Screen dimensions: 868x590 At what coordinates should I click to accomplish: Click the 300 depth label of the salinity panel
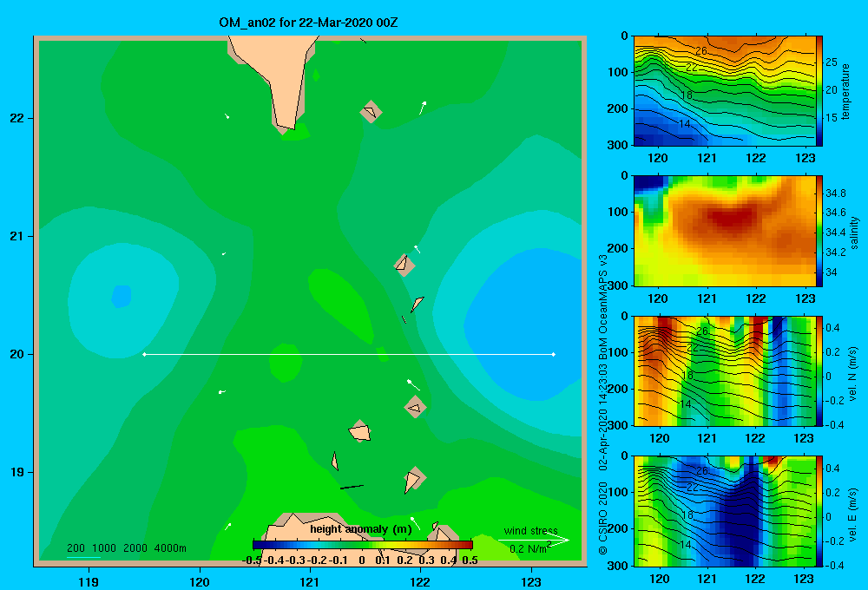[x=618, y=285]
